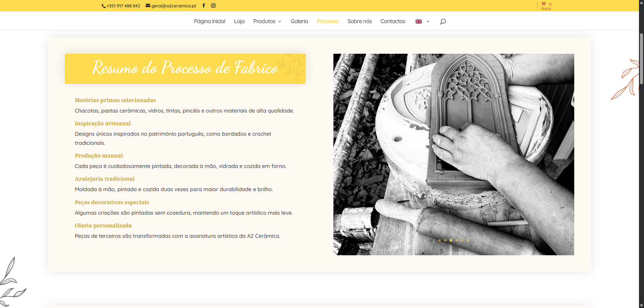Click the page vertical scrollbar thumb
Viewport: 644px width, 308px height.
[x=641, y=59]
